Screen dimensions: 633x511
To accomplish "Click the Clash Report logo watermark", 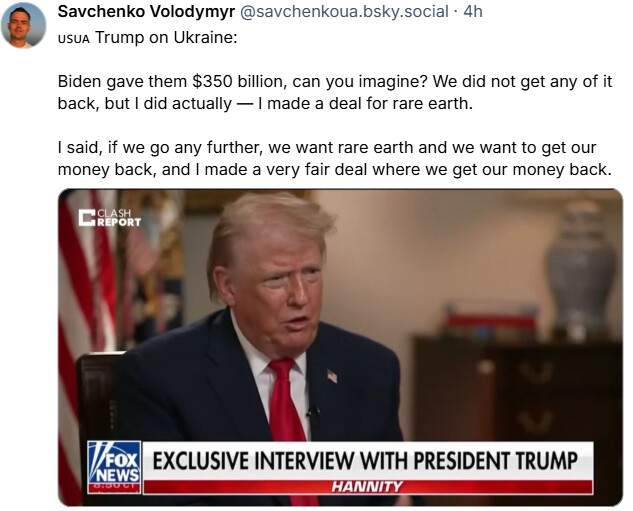I will 109,217.
